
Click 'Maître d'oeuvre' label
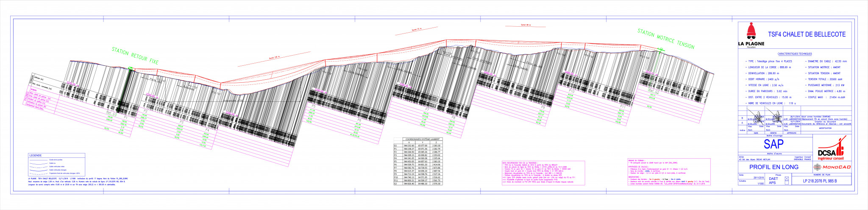pos(774,154)
